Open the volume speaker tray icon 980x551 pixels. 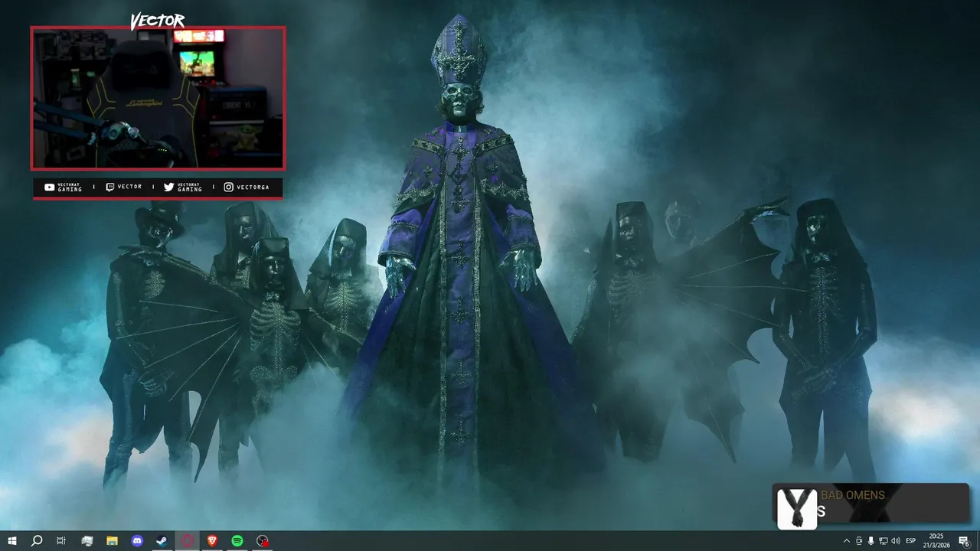point(896,541)
